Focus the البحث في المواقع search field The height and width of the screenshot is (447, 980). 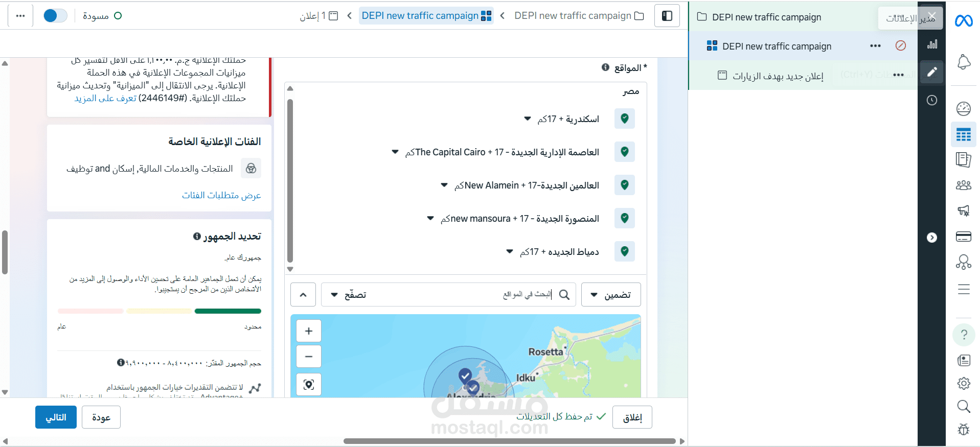point(448,295)
